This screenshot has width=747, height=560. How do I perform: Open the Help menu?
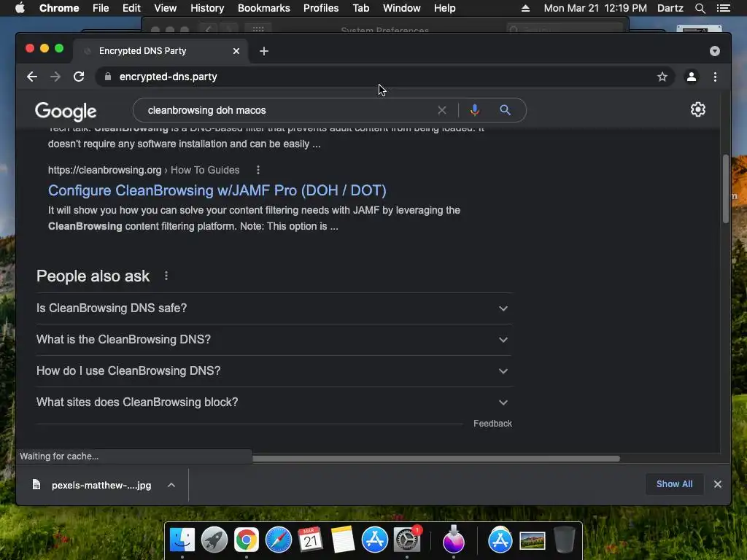click(444, 8)
